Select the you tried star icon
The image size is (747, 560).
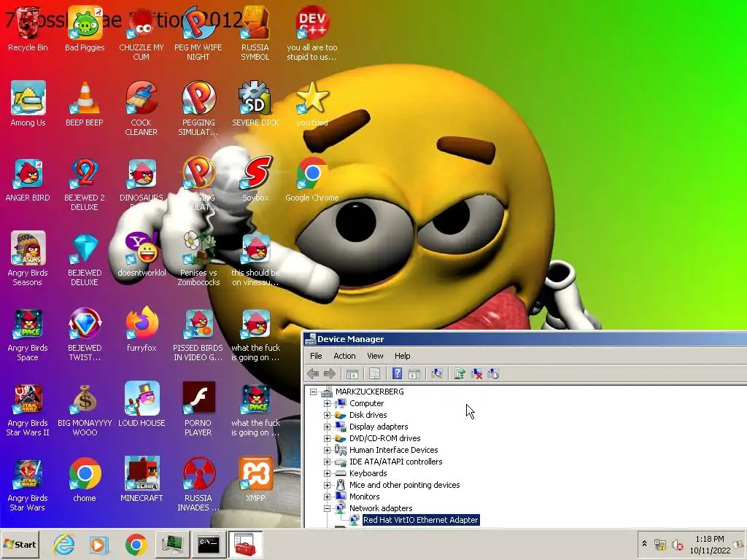(312, 104)
